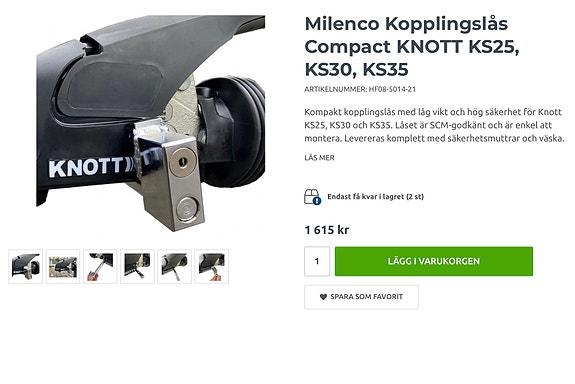Expand description via LÄS MER
575x384 pixels.
tap(319, 158)
